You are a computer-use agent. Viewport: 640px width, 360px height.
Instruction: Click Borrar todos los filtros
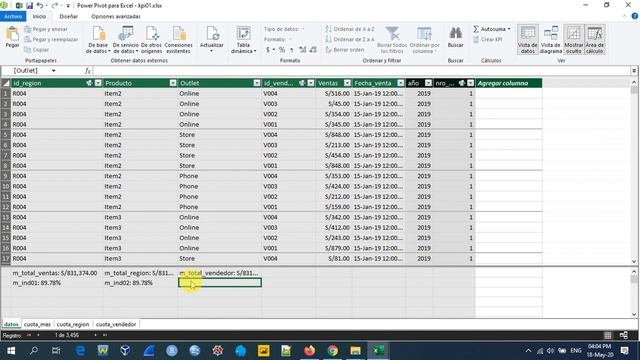tap(392, 40)
